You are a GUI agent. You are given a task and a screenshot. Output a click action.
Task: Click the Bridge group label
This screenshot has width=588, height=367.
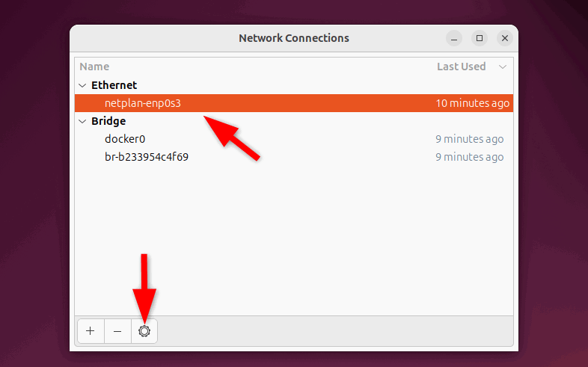pyautogui.click(x=108, y=121)
